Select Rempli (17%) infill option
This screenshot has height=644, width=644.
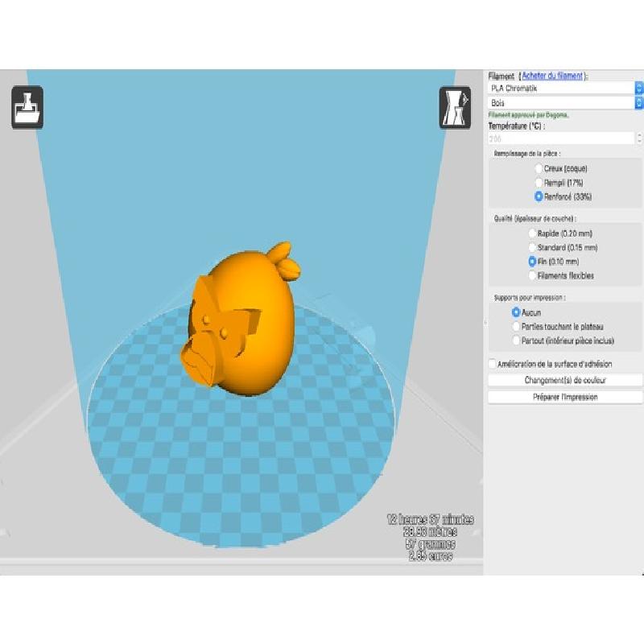(559, 183)
